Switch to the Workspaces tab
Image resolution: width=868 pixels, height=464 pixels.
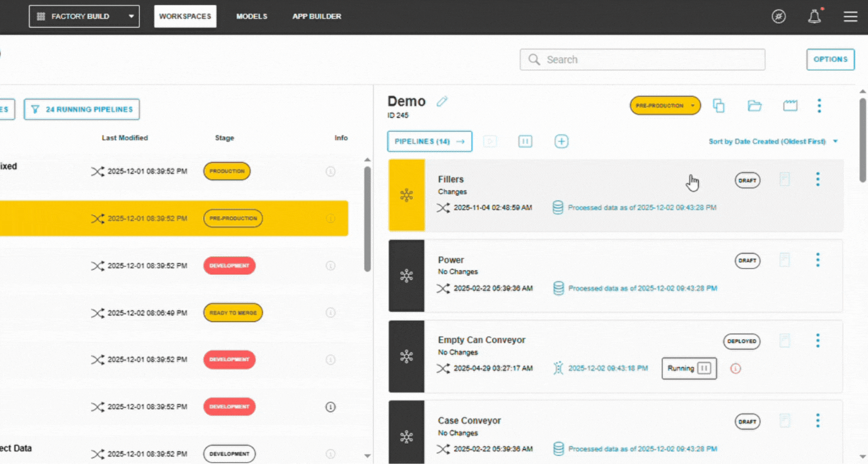tap(185, 16)
